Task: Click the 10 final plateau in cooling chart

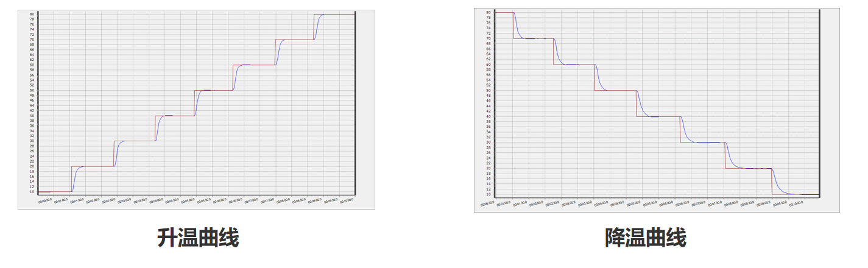Action: point(804,194)
